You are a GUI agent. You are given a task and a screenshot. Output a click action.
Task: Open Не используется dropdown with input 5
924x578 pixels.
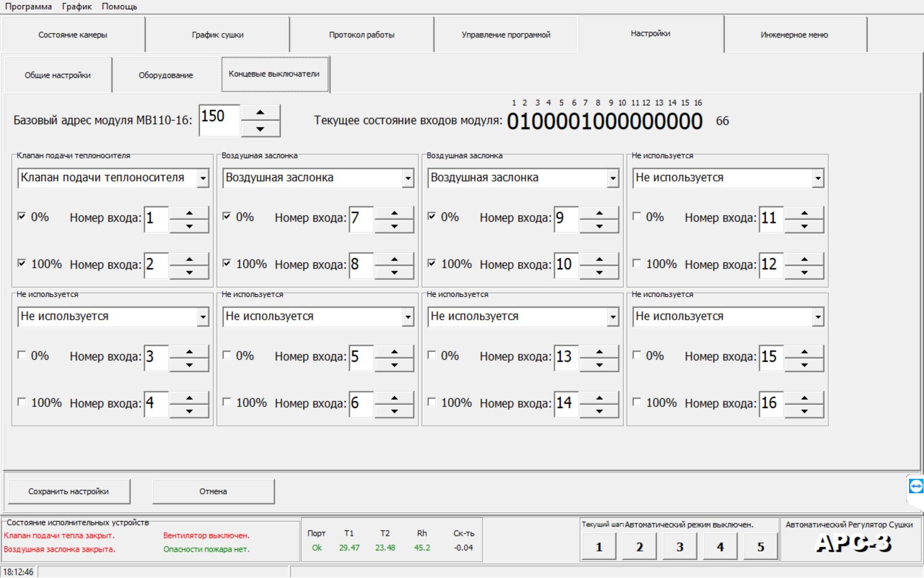[408, 317]
